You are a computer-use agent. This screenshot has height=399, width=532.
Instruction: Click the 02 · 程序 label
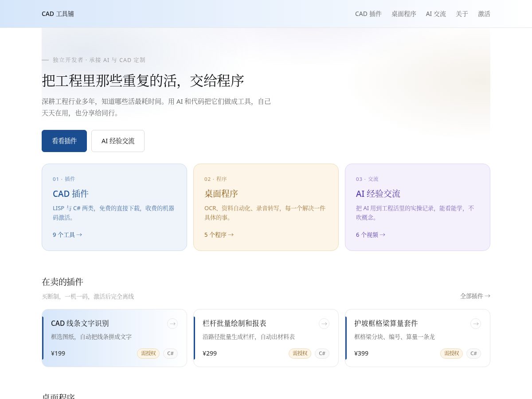click(x=215, y=179)
